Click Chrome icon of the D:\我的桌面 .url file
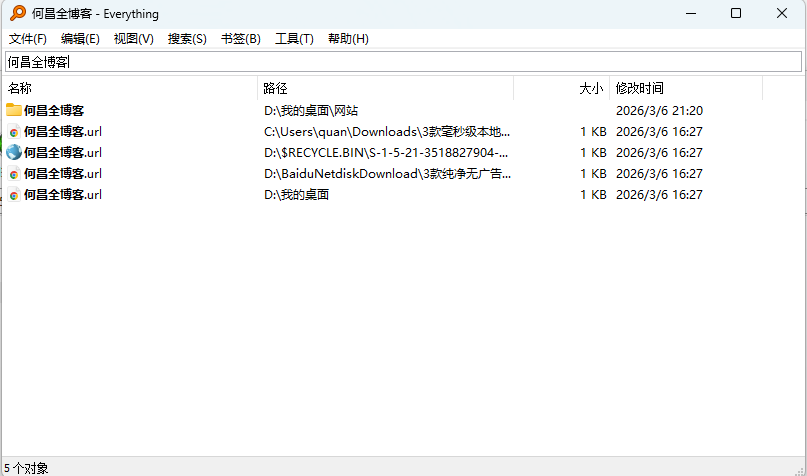The height and width of the screenshot is (476, 807). (x=14, y=195)
